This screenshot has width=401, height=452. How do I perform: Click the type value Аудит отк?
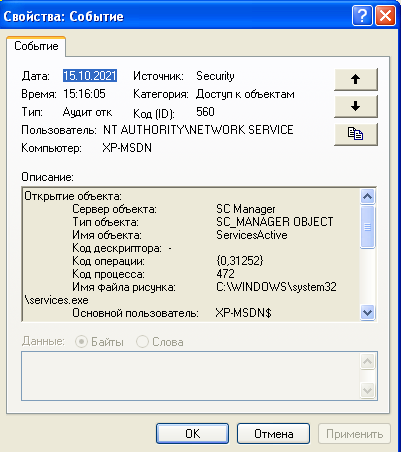(87, 112)
